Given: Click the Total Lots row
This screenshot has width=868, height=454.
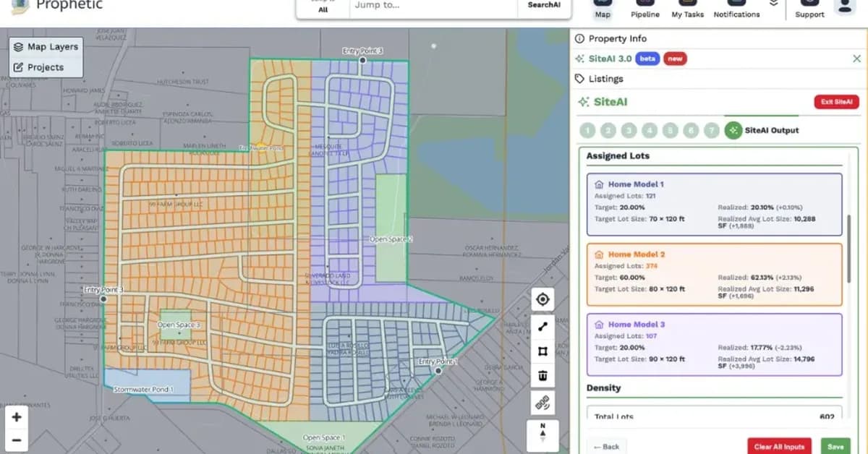Looking at the screenshot, I should pyautogui.click(x=715, y=416).
